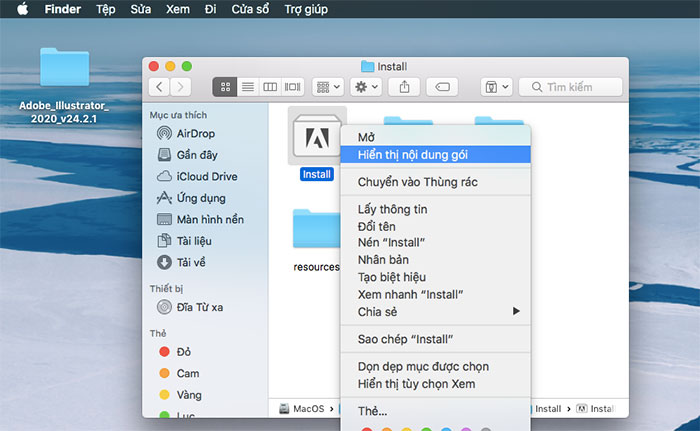700x431 pixels.
Task: Choose Nén "Install" option
Action: point(435,243)
